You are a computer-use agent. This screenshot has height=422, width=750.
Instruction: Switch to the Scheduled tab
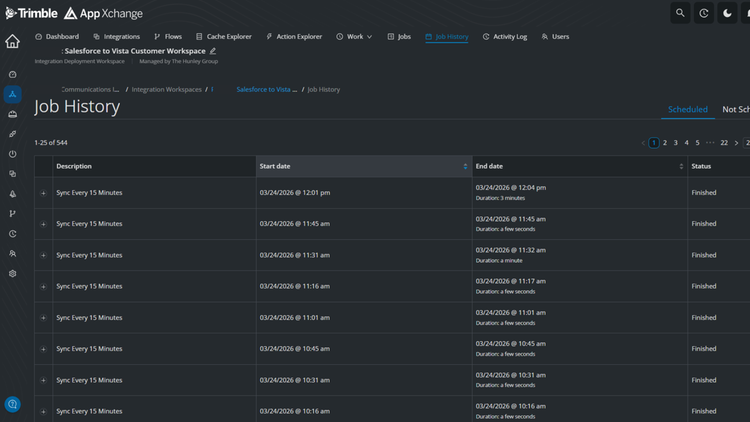(687, 109)
